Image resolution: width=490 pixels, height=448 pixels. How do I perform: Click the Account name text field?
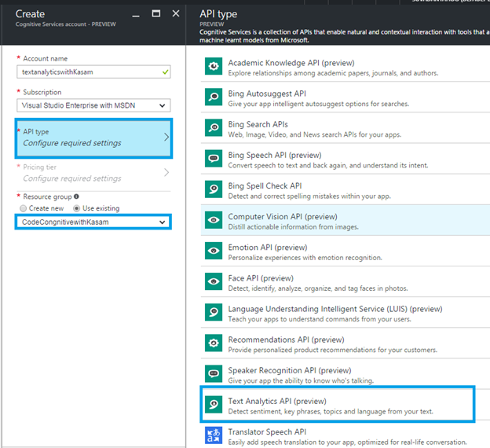[93, 72]
